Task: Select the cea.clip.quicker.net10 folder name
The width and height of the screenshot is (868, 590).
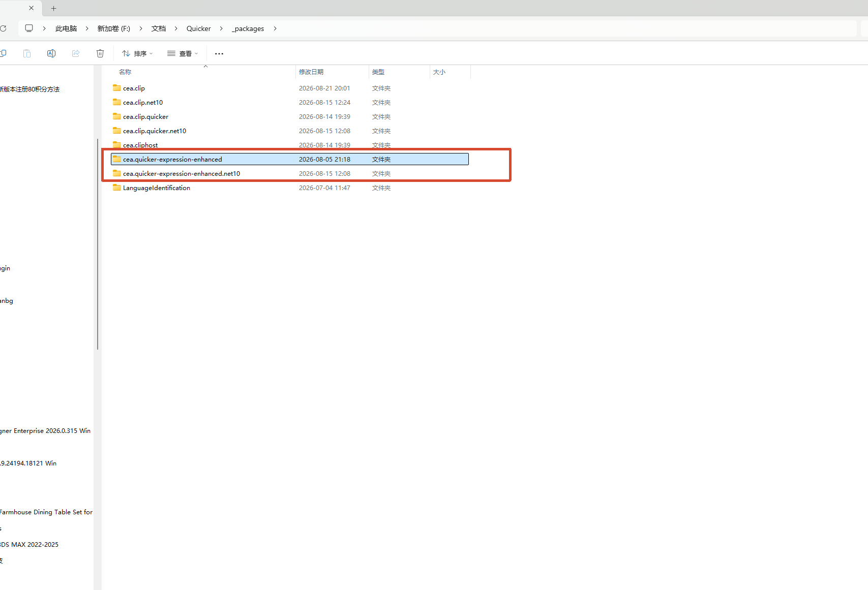Action: click(x=155, y=131)
